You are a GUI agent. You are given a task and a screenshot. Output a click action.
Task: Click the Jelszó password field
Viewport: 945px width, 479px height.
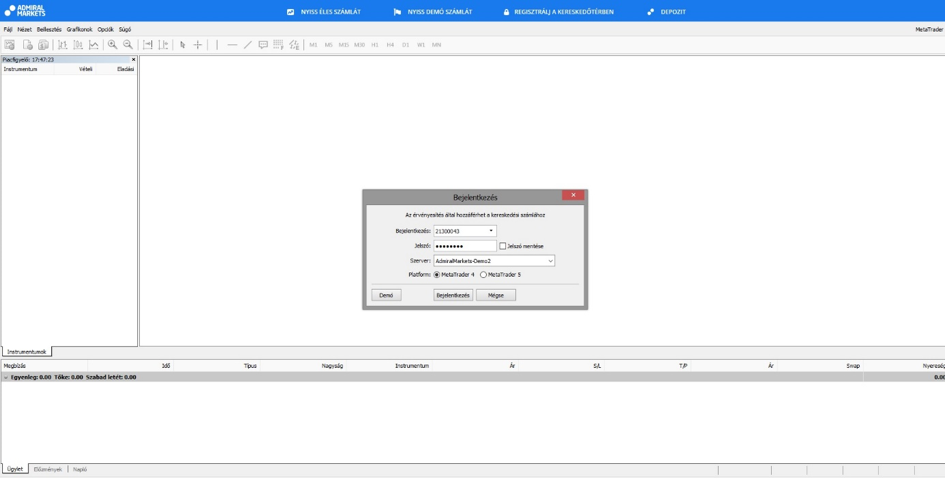click(465, 246)
